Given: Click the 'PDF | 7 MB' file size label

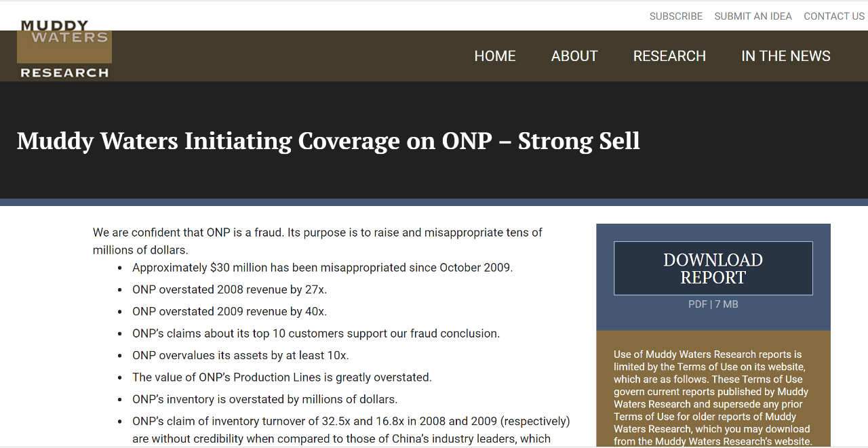Looking at the screenshot, I should 713,304.
